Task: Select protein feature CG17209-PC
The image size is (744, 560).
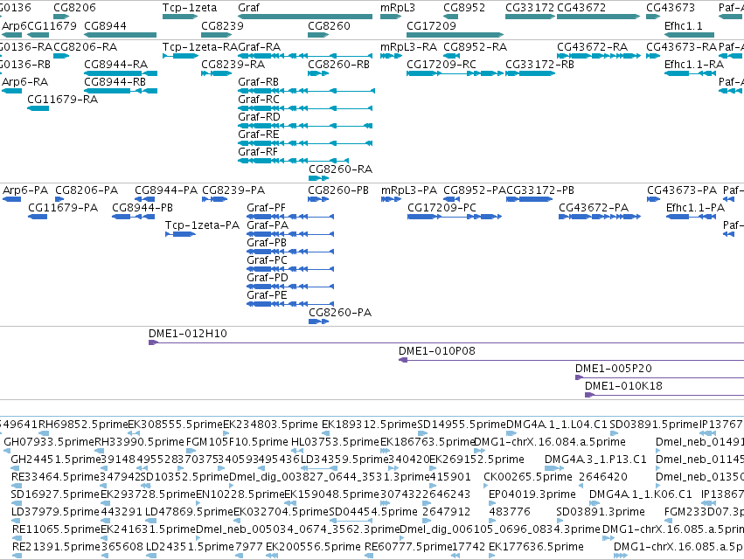Action: (455, 217)
